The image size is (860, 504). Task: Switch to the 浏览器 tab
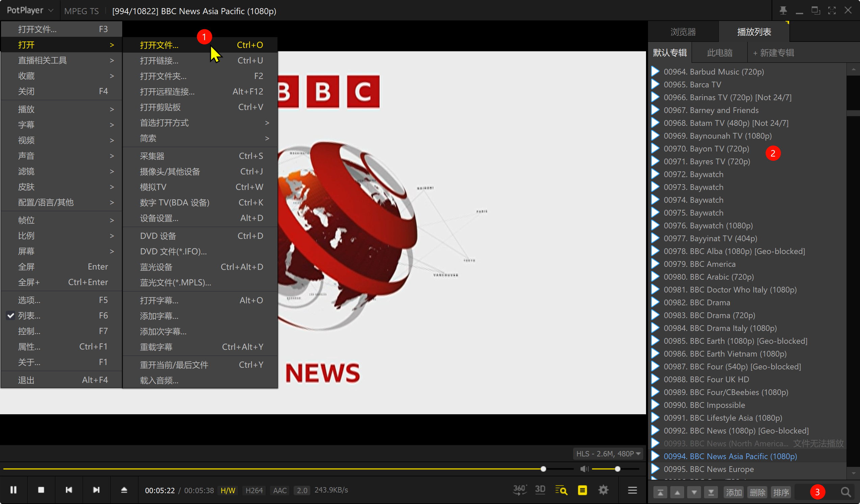coord(683,32)
